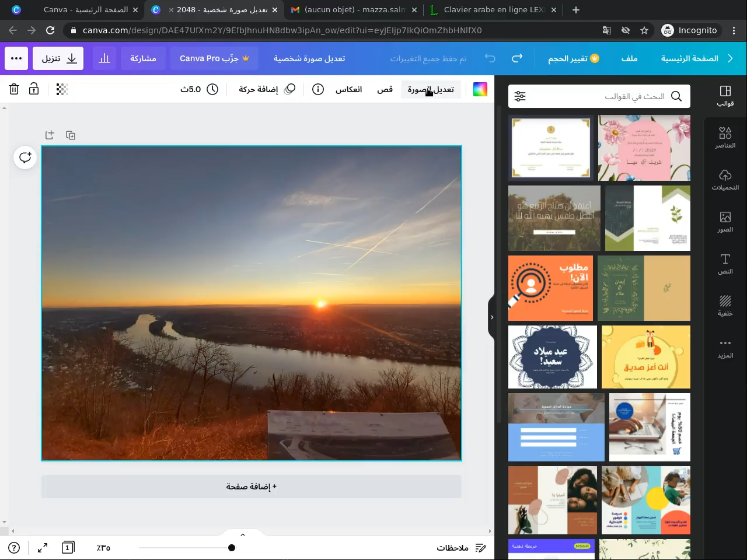This screenshot has width=747, height=560.
Task: Choose the colorful kids school template
Action: (646, 501)
